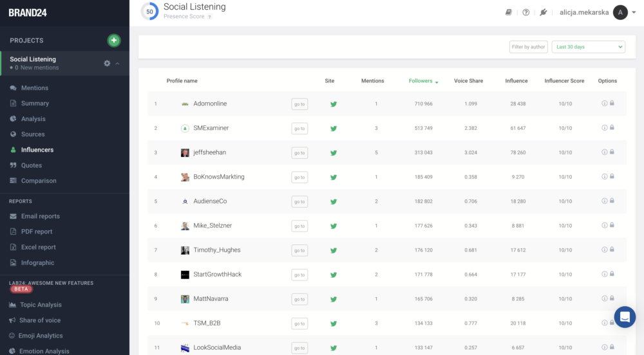Click the go to button for jeffsheehan
The height and width of the screenshot is (355, 644).
299,153
